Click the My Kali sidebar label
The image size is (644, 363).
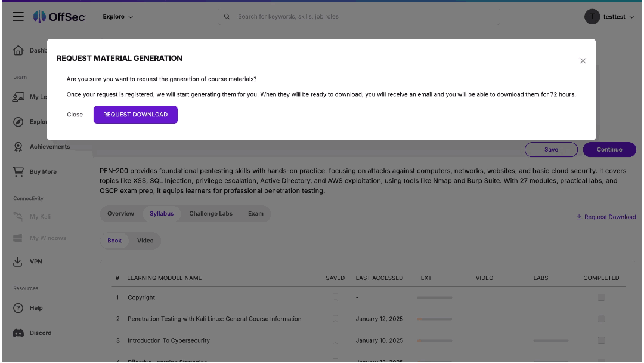41,216
